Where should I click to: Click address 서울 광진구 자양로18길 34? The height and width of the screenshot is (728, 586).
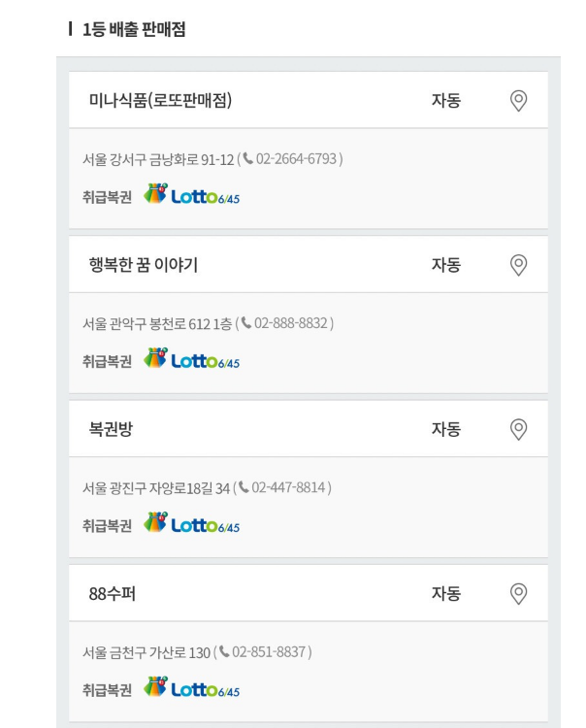155,487
